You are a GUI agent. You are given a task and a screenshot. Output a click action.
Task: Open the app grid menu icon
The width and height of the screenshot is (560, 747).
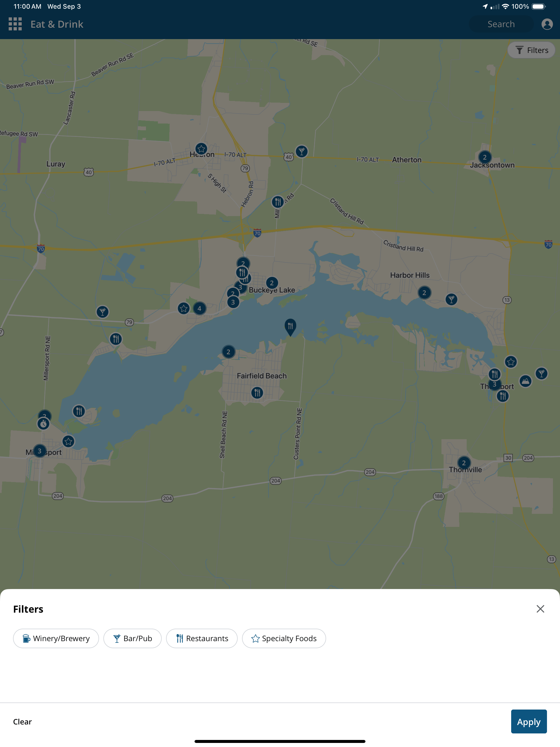(15, 24)
